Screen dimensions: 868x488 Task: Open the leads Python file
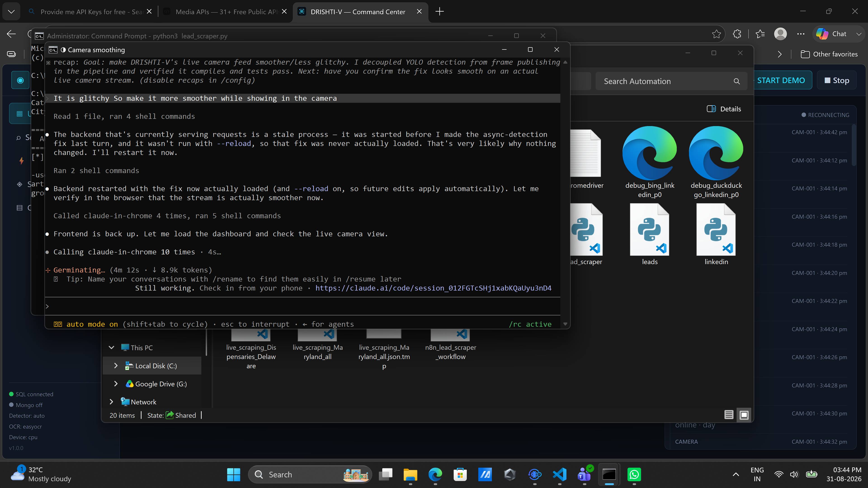coord(649,235)
